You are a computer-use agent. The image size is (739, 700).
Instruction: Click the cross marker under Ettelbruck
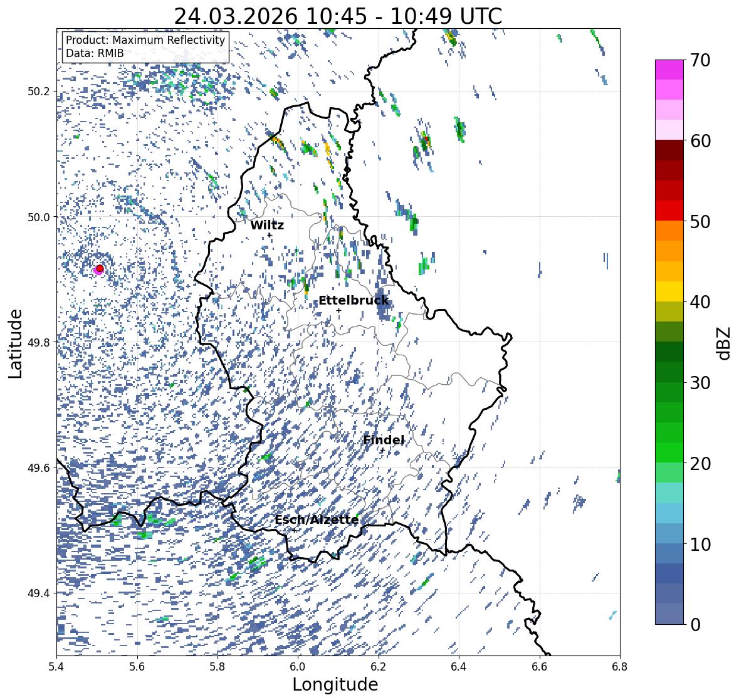point(338,310)
